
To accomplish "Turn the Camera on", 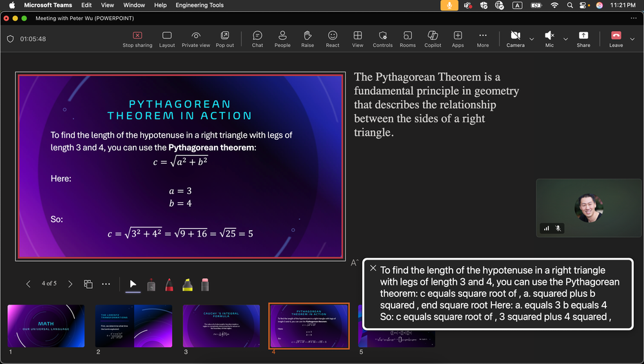I will click(x=516, y=39).
